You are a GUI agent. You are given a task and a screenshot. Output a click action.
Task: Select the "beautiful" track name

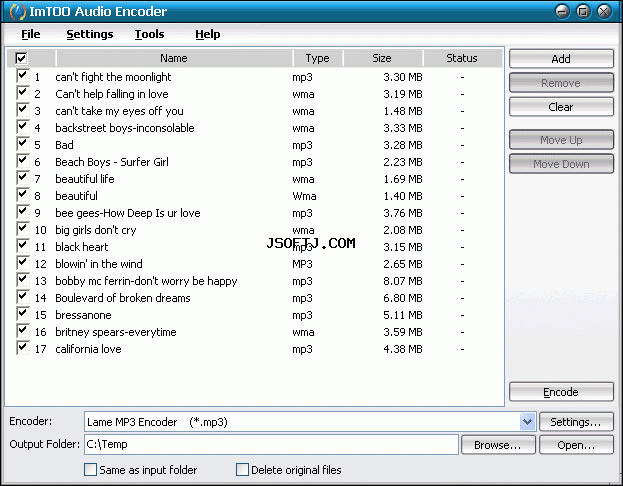(x=76, y=196)
